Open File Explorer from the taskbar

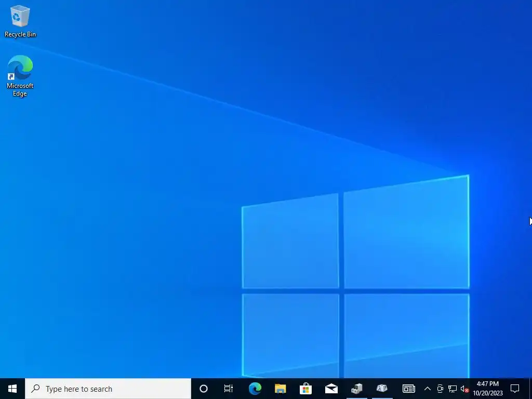point(280,389)
